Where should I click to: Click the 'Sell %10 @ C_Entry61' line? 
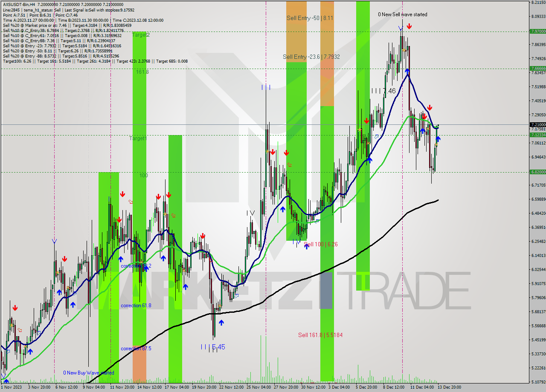(62, 35)
